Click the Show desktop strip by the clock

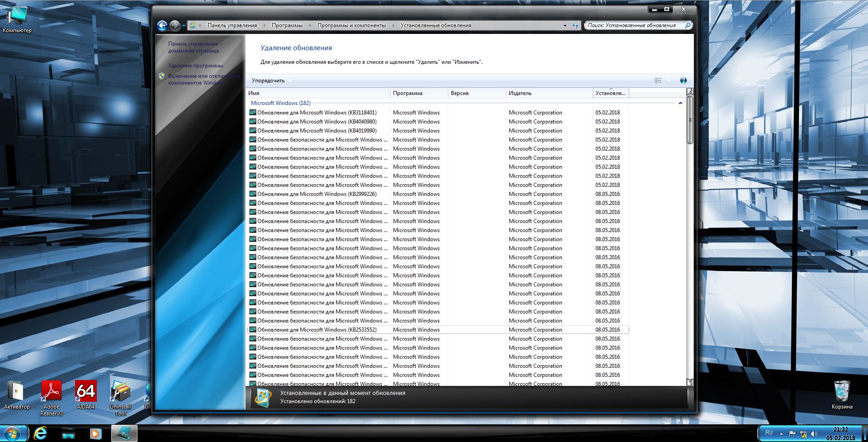coord(864,433)
